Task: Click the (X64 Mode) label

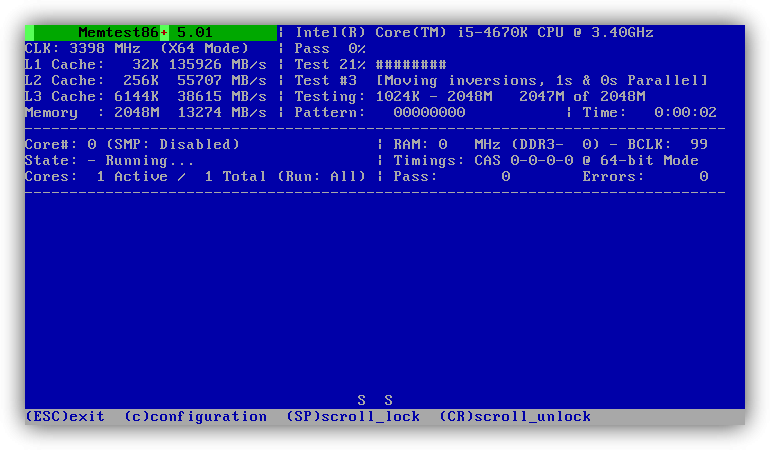Action: [204, 49]
